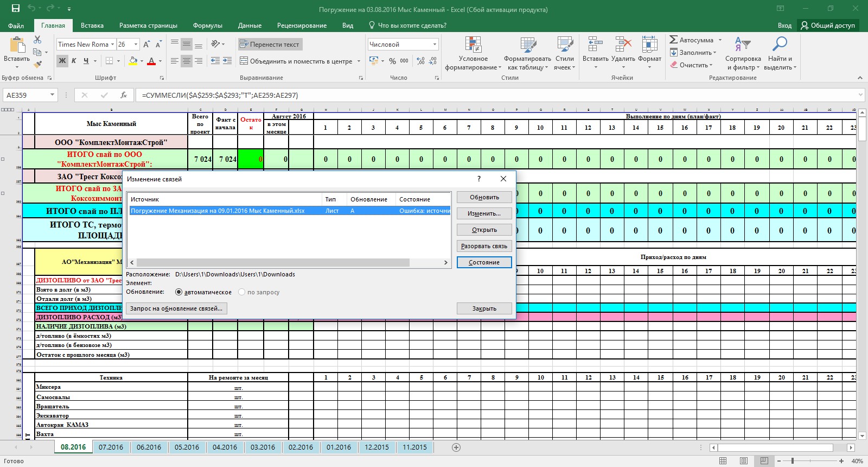Image resolution: width=868 pixels, height=467 pixels.
Task: Select the "автоматическое" update radio button
Action: click(x=178, y=292)
